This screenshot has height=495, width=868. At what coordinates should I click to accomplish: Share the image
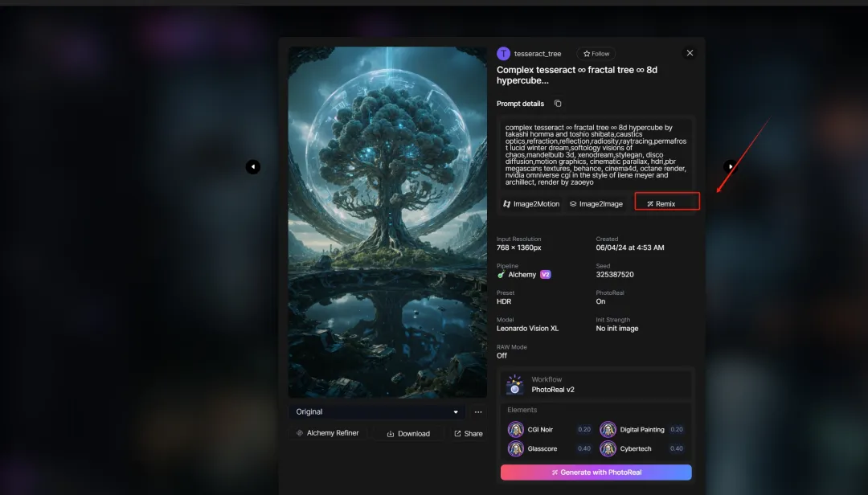(469, 434)
